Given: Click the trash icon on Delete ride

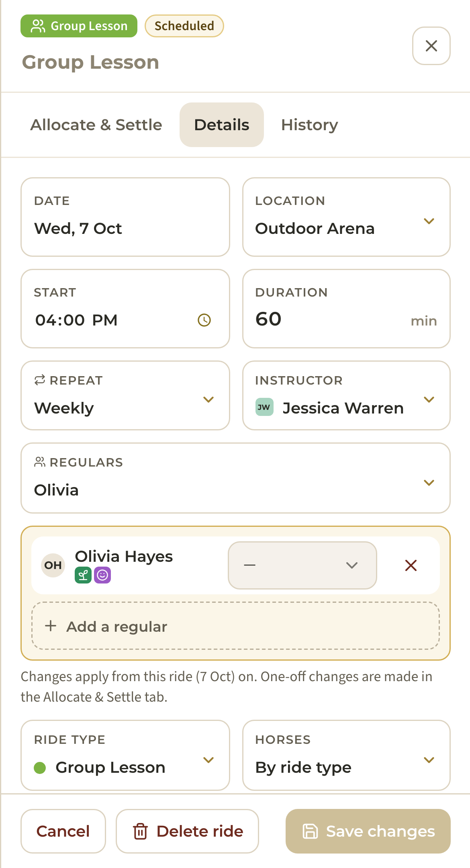Looking at the screenshot, I should tap(140, 831).
